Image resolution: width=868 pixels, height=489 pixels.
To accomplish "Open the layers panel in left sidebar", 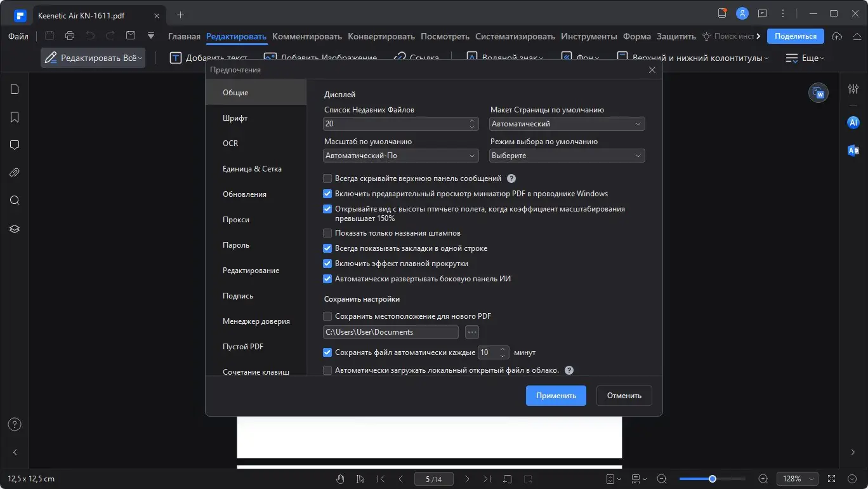I will tap(15, 229).
